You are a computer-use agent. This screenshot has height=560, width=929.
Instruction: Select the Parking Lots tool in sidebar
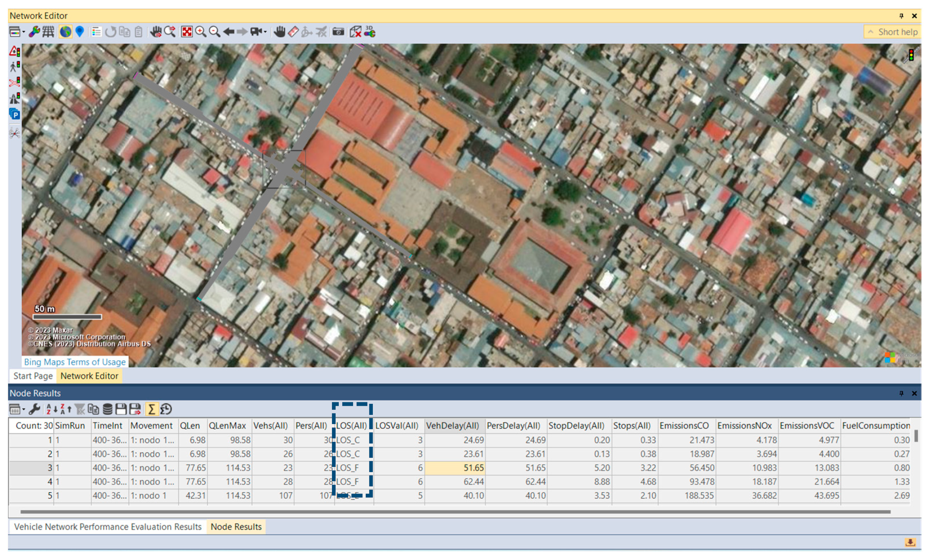tap(15, 115)
